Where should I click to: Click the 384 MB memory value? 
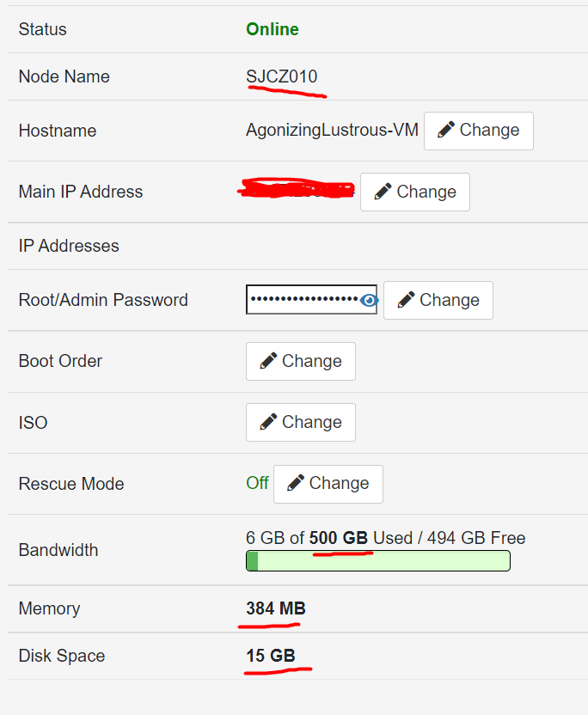(276, 608)
